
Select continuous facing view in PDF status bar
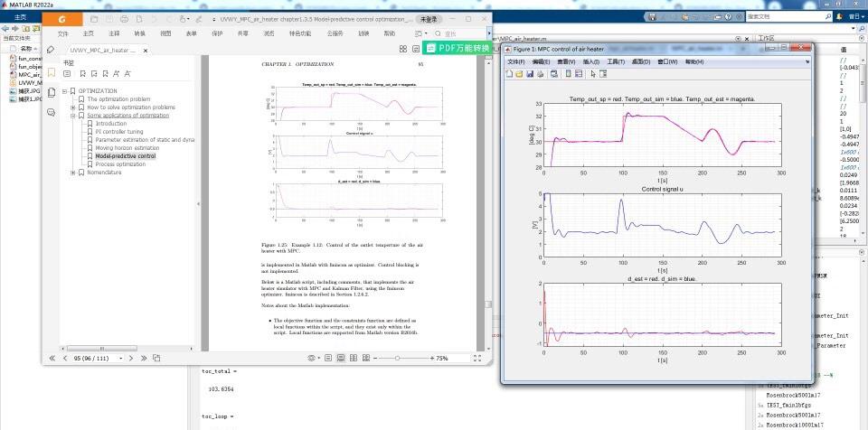click(x=366, y=358)
